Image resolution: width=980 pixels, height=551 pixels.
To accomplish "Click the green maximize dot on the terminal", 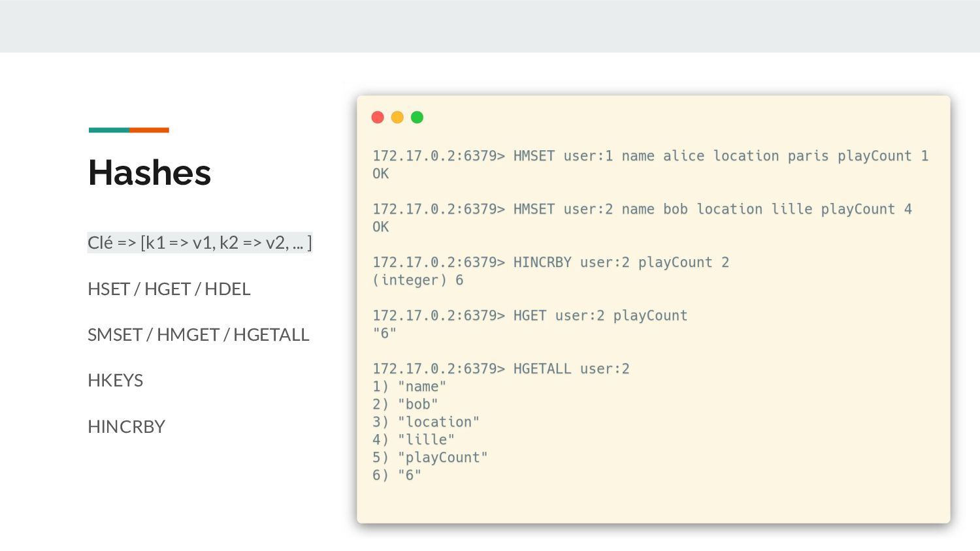I will tap(417, 118).
